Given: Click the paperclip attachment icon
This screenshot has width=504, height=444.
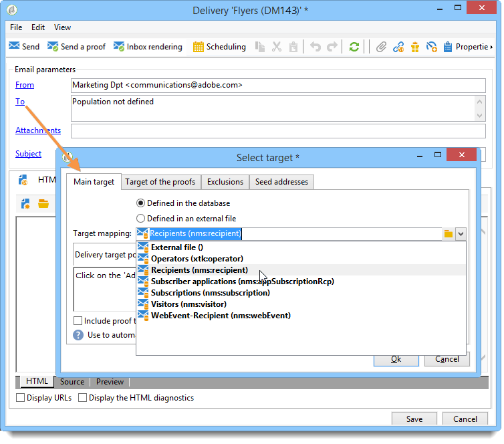Looking at the screenshot, I should (381, 47).
